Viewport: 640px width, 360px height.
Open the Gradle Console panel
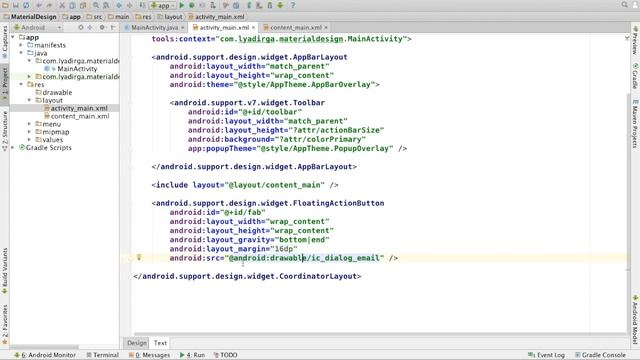coord(600,355)
